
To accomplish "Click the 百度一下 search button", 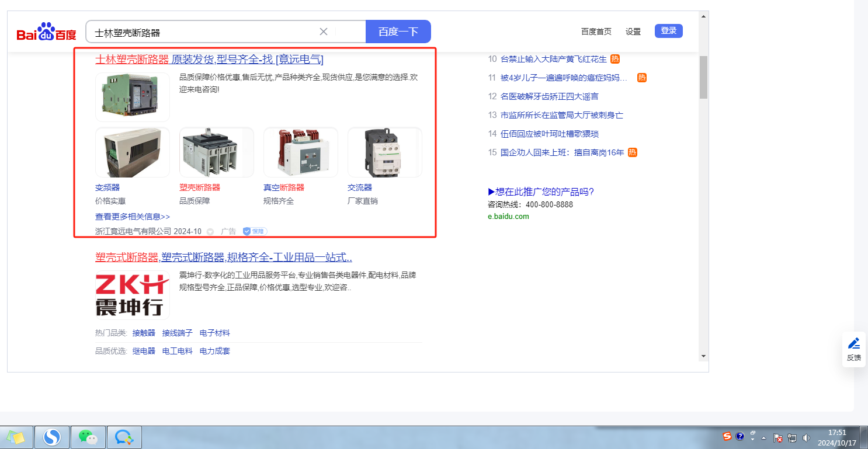I will pos(398,32).
